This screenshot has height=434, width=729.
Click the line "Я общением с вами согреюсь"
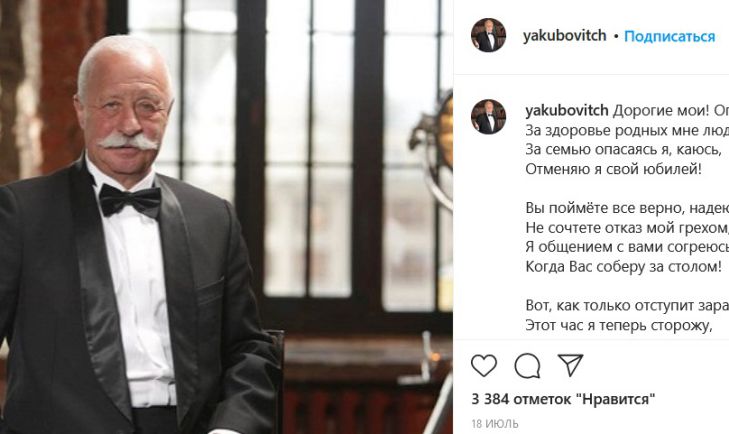click(x=627, y=247)
